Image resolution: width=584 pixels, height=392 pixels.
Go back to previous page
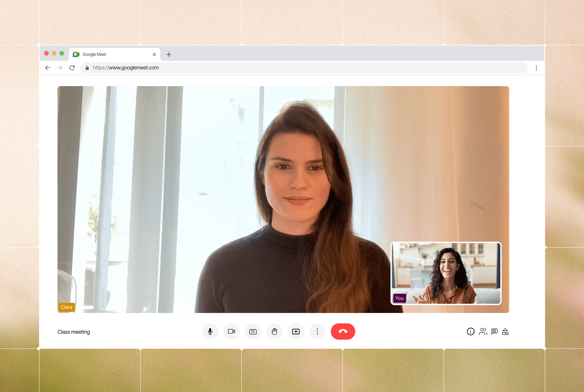pos(47,68)
